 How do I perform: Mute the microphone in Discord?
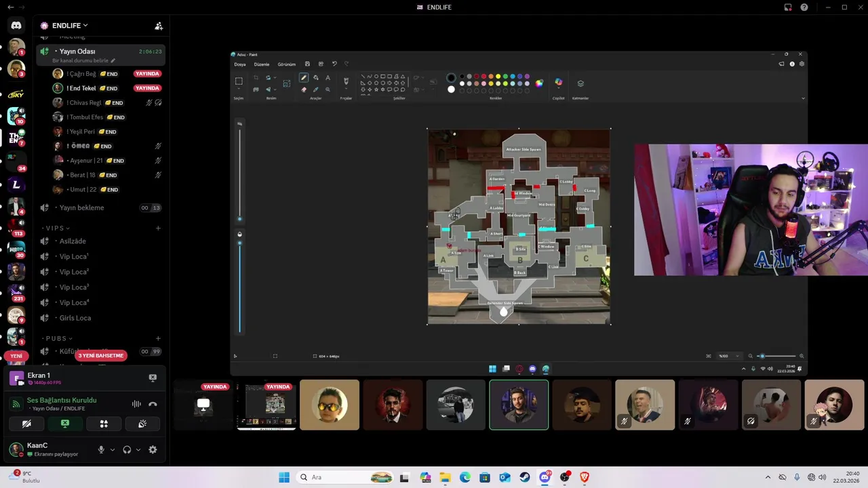101,449
